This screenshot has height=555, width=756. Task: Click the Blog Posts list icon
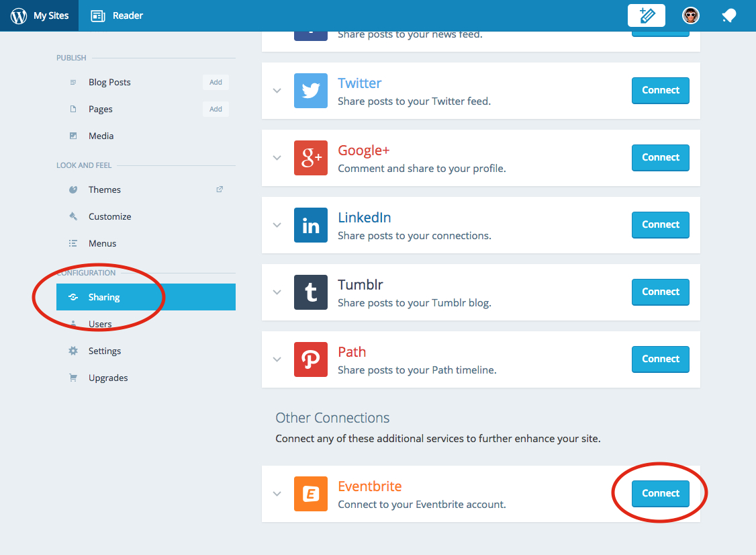point(73,83)
